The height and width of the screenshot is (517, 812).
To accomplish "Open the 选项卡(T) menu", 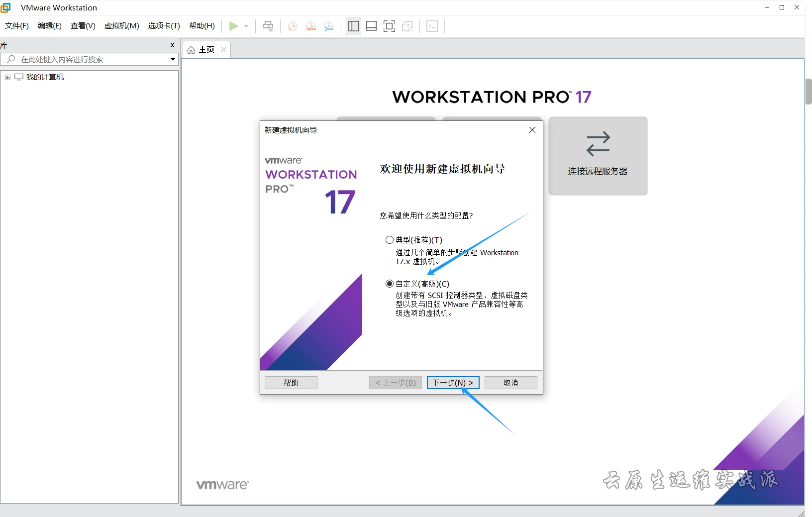I will (164, 26).
